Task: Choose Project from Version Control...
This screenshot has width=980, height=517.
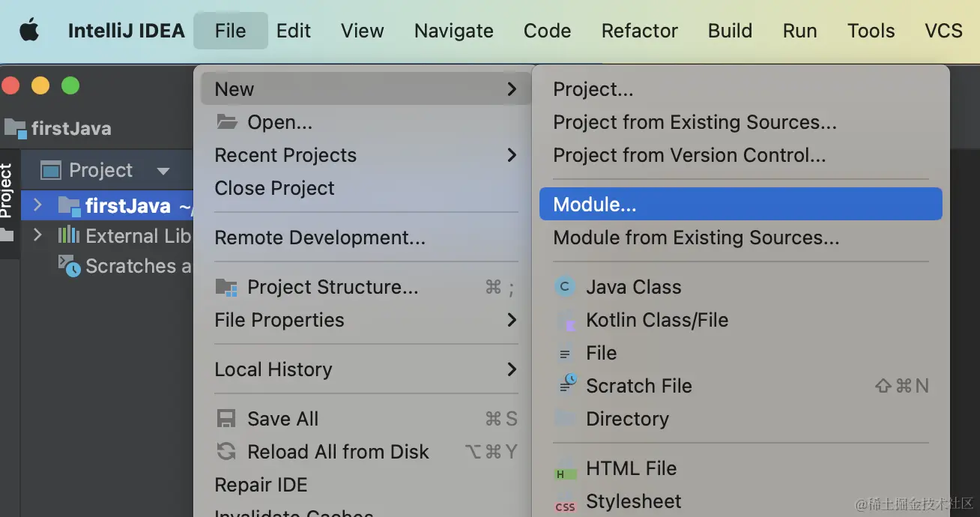Action: coord(689,155)
